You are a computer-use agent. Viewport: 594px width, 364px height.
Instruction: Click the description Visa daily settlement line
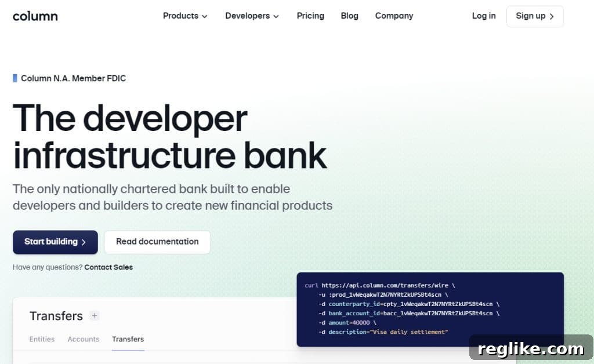[383, 332]
